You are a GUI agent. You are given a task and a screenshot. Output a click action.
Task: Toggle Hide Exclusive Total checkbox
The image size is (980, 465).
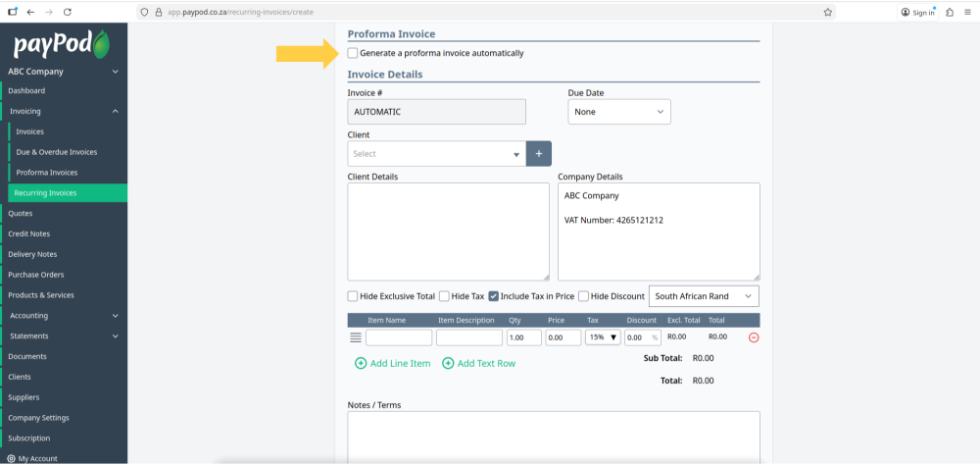[353, 296]
